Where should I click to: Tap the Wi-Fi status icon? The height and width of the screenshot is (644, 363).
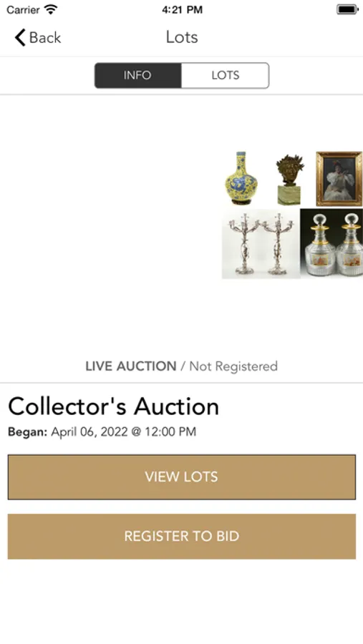(x=51, y=9)
